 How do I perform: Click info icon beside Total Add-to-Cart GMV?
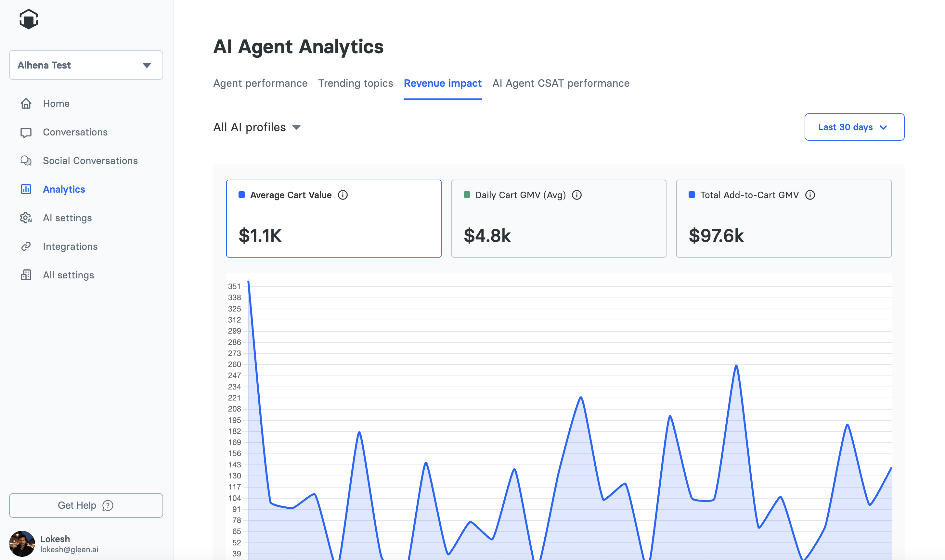pyautogui.click(x=810, y=195)
